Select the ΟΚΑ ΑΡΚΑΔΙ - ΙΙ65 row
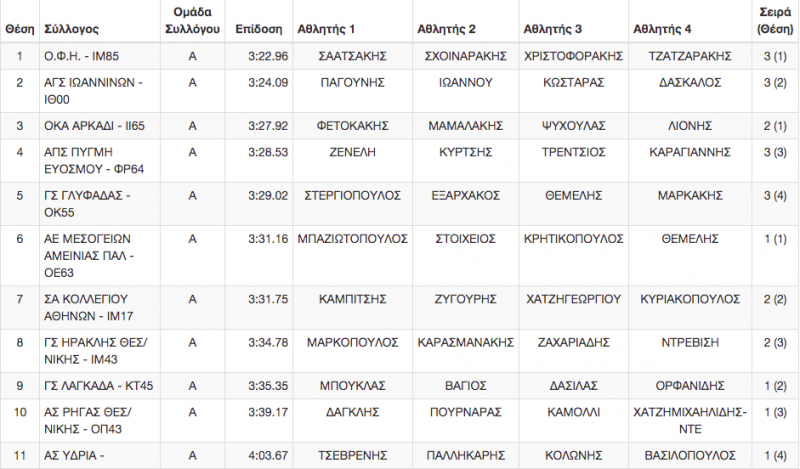Screen dimensions: 800x469 (400, 126)
